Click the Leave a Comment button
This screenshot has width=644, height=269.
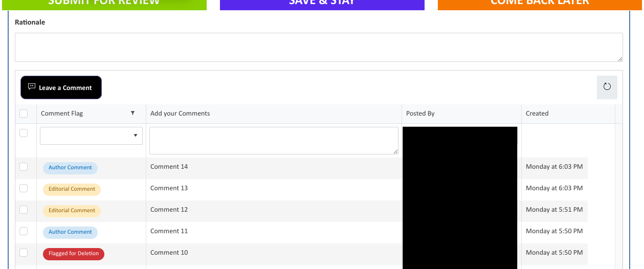61,87
